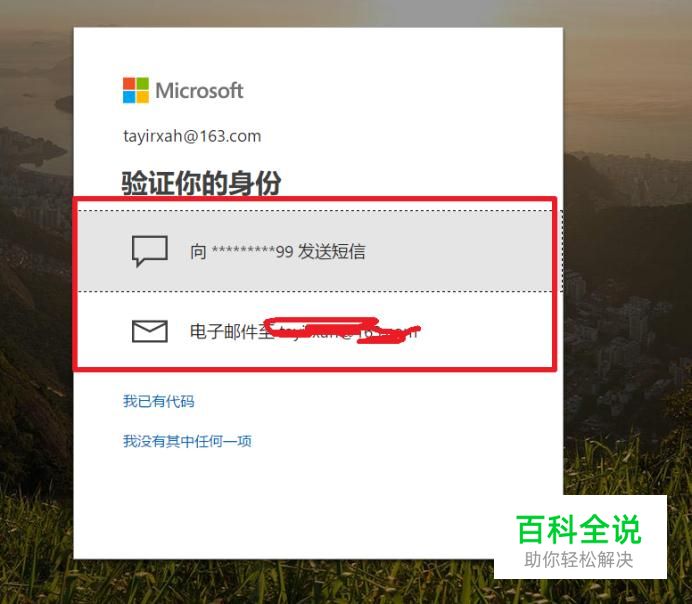Click the speech bubble SMS icon
Screen dimensions: 692x604
coord(150,251)
